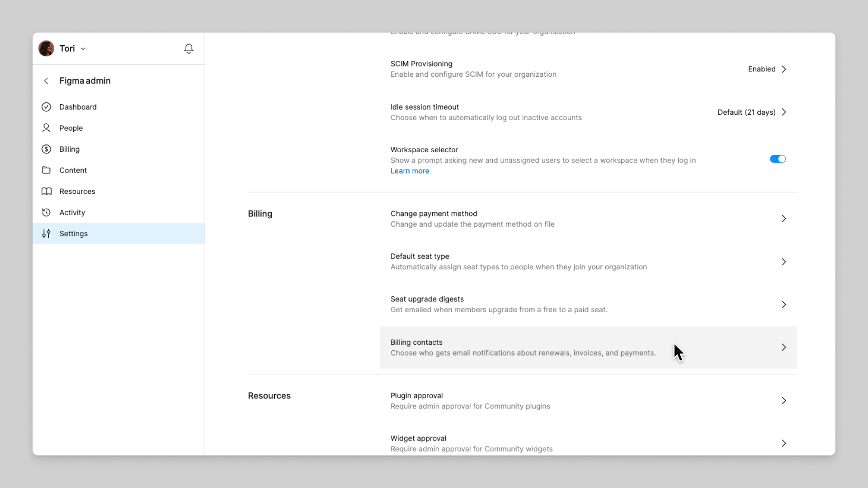Select Settings from the sidebar menu
Screen dimensions: 868x488
pos(73,233)
